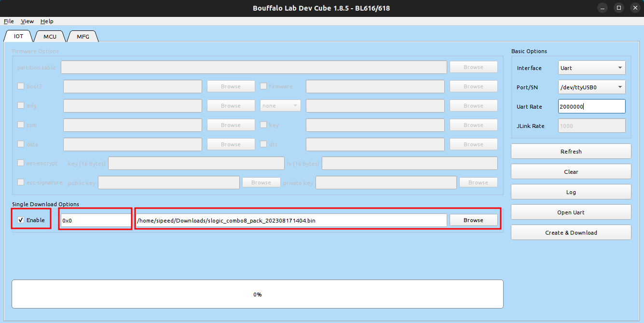Tick the boot2 checkbox
This screenshot has width=644, height=323.
pos(21,86)
